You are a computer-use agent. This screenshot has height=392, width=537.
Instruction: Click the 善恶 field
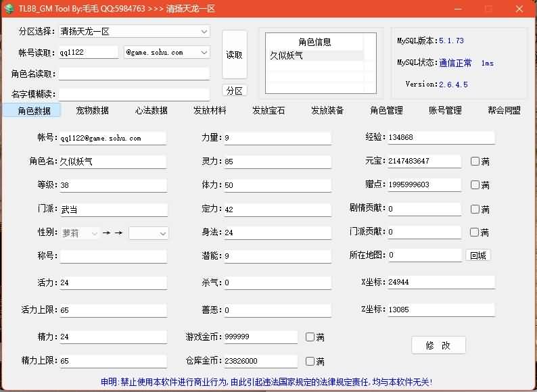tap(277, 310)
